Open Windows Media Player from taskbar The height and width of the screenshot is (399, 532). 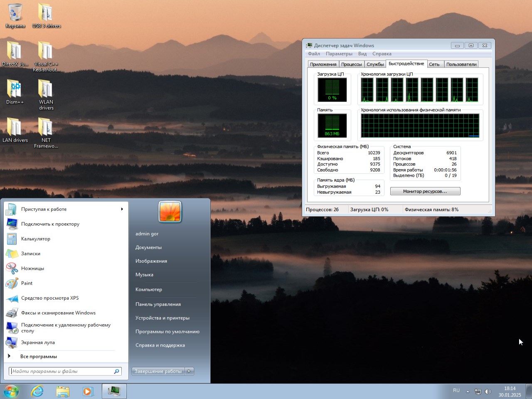click(x=88, y=391)
